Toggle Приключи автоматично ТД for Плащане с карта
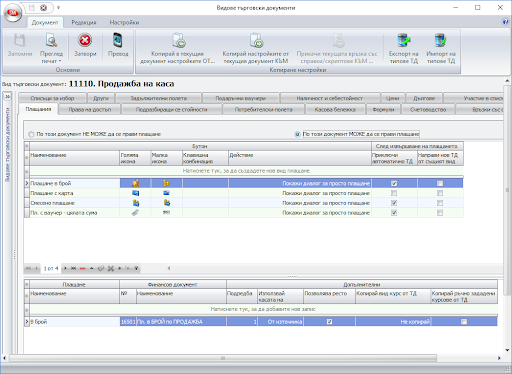The image size is (512, 374). point(394,193)
